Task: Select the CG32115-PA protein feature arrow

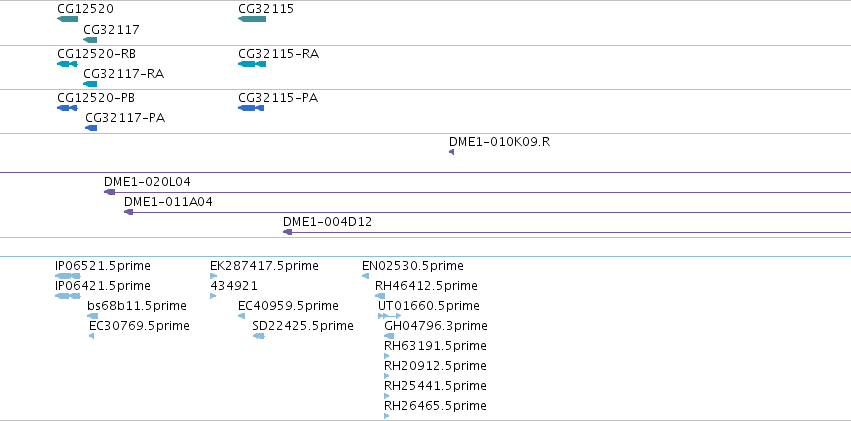Action: pos(251,108)
